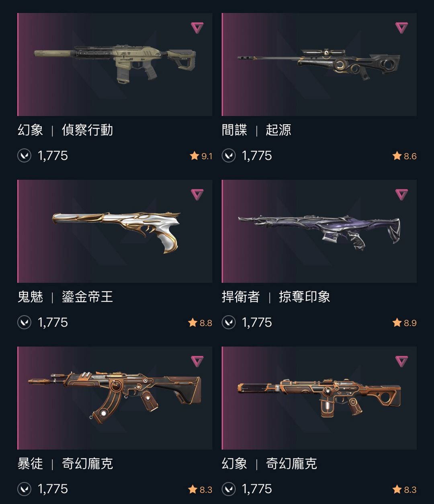Open the 暴徒 奇幻龐克 title link

click(x=65, y=464)
